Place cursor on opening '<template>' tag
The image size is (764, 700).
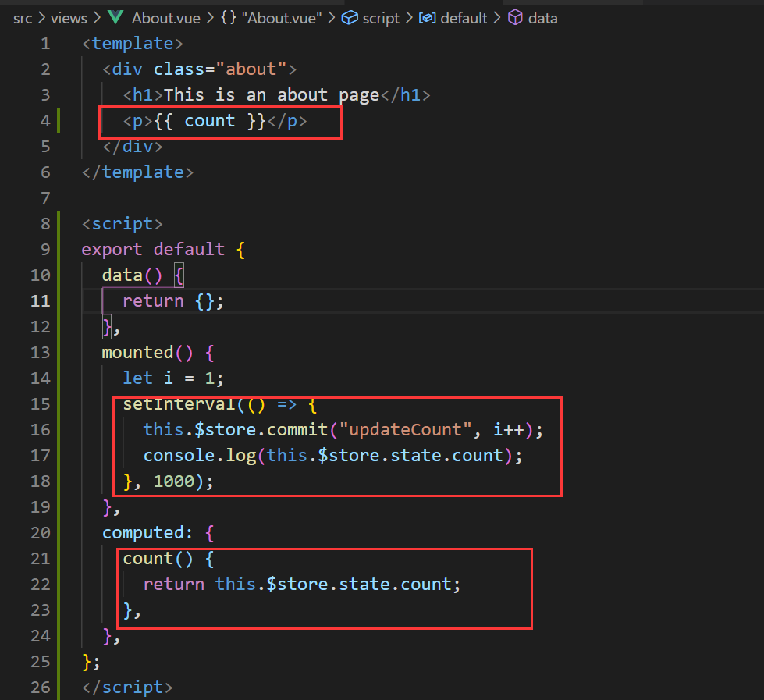(x=133, y=44)
